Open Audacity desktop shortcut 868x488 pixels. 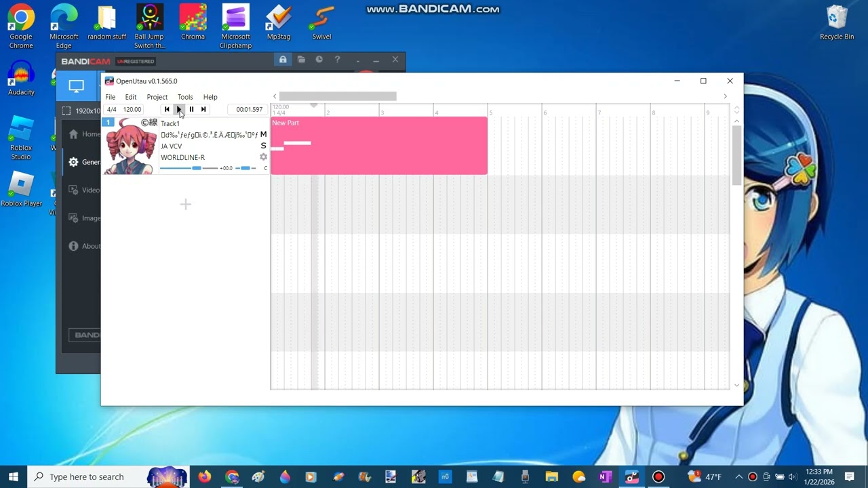click(x=21, y=79)
